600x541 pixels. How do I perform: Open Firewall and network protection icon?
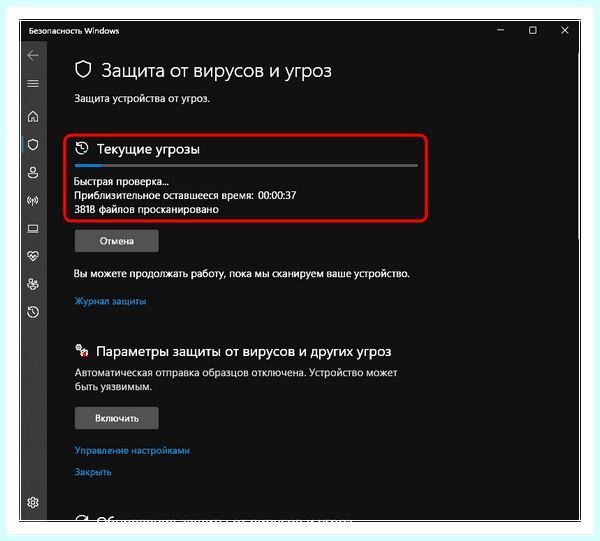tap(33, 200)
